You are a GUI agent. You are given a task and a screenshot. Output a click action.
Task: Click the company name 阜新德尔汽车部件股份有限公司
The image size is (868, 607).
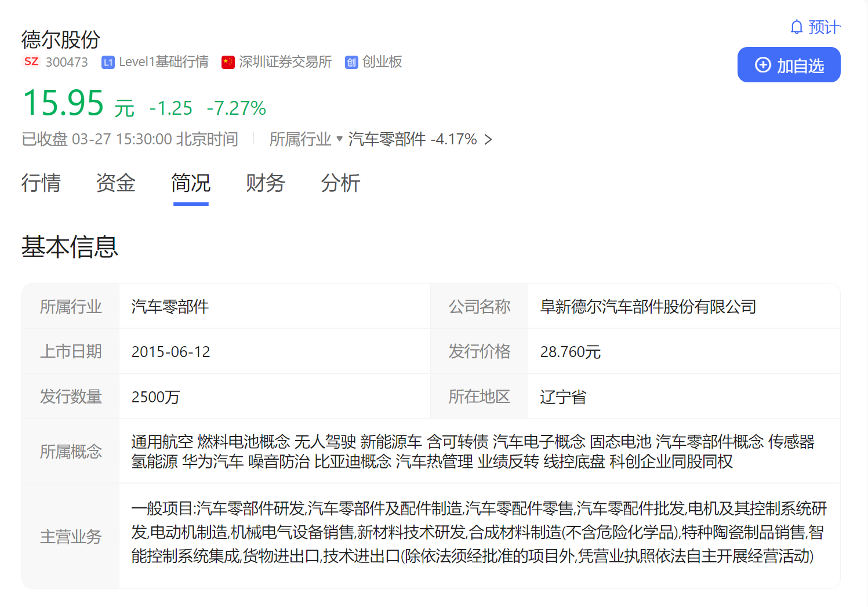pyautogui.click(x=648, y=307)
